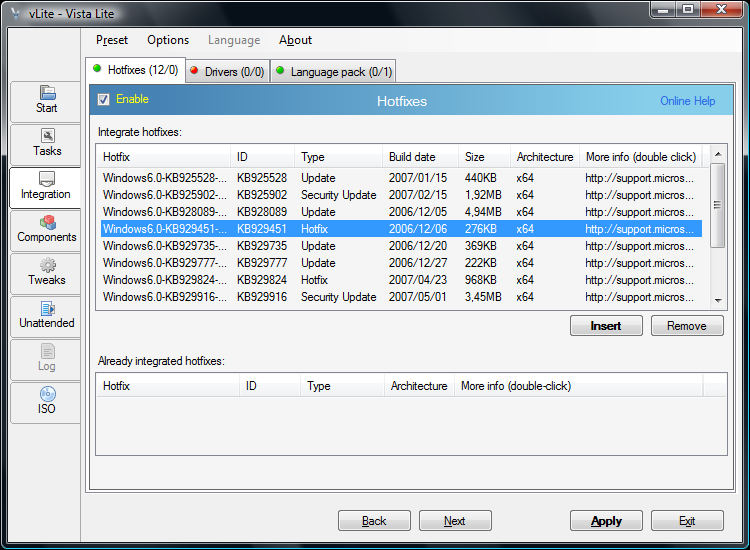Go to the Components section
This screenshot has height=550, width=750.
[x=46, y=230]
